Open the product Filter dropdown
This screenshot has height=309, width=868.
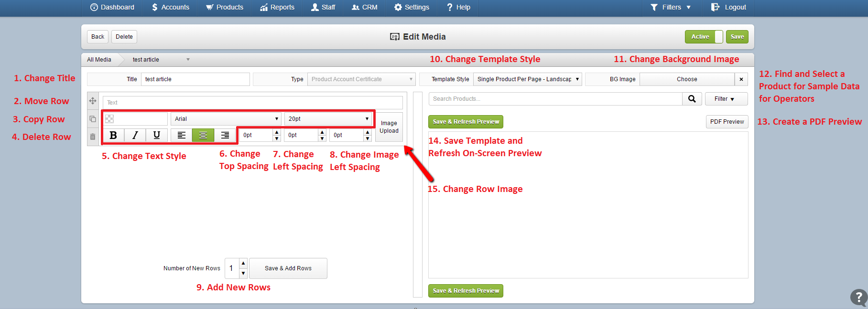click(x=727, y=99)
